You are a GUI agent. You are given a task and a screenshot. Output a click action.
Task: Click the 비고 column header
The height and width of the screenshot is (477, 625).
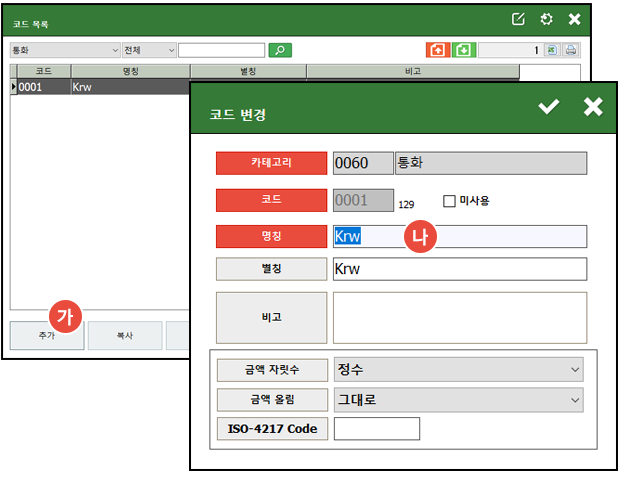click(x=413, y=71)
